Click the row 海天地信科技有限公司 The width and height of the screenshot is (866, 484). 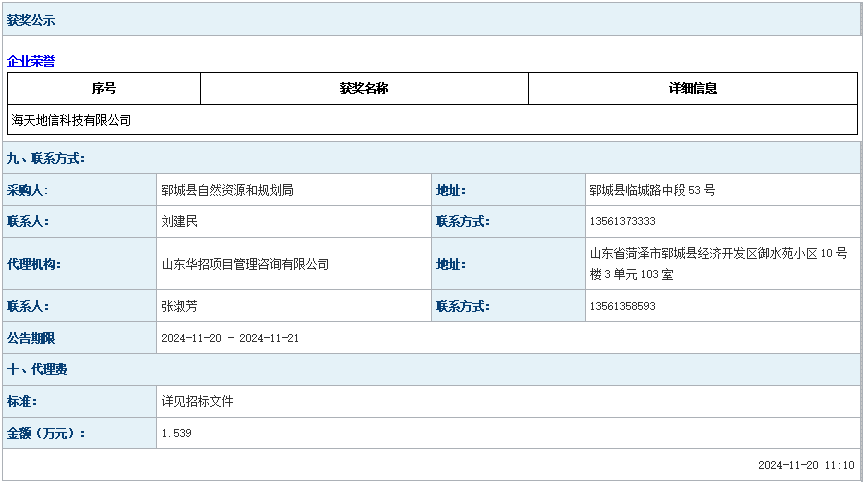point(432,120)
